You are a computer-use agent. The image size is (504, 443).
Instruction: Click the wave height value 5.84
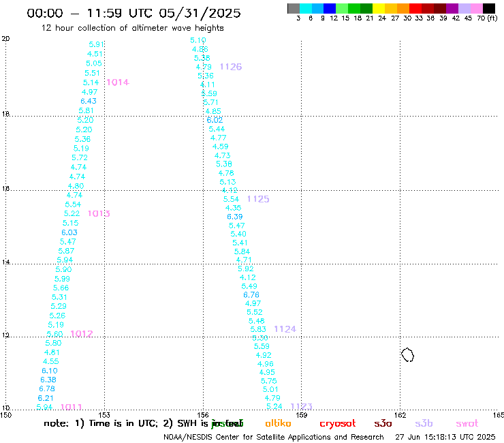point(242,251)
